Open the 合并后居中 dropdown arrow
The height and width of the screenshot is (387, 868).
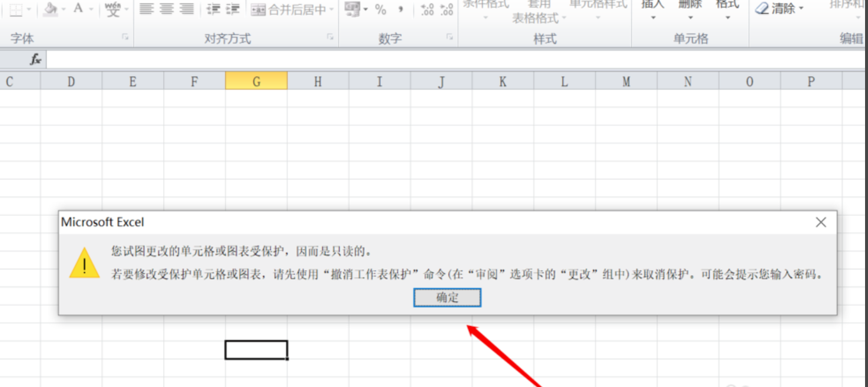click(331, 9)
